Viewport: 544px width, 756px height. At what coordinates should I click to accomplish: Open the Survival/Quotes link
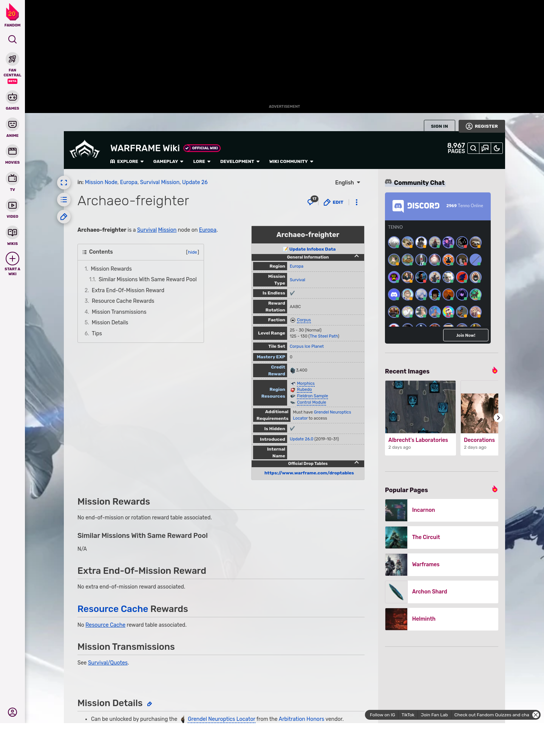pyautogui.click(x=108, y=663)
